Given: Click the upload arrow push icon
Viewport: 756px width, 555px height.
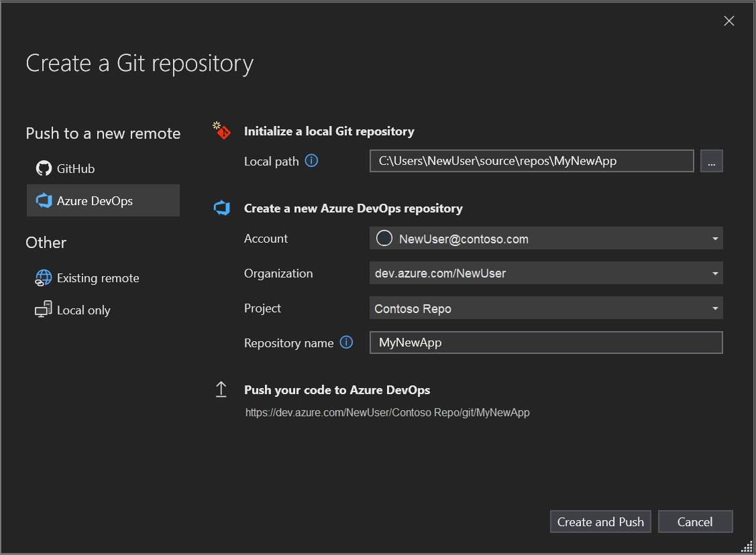Looking at the screenshot, I should (221, 390).
